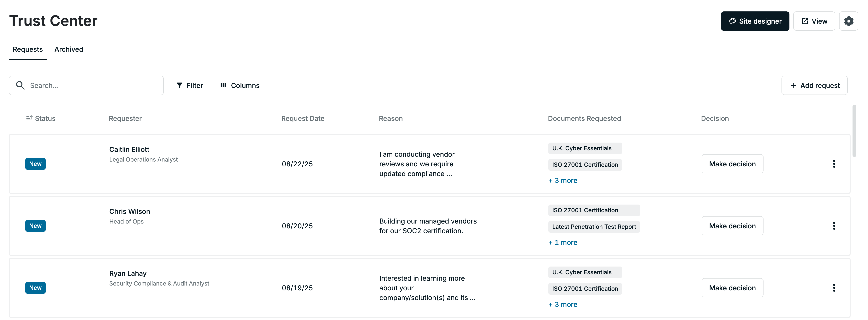Click the 08/19/25 request date
The height and width of the screenshot is (320, 868).
[x=297, y=288]
